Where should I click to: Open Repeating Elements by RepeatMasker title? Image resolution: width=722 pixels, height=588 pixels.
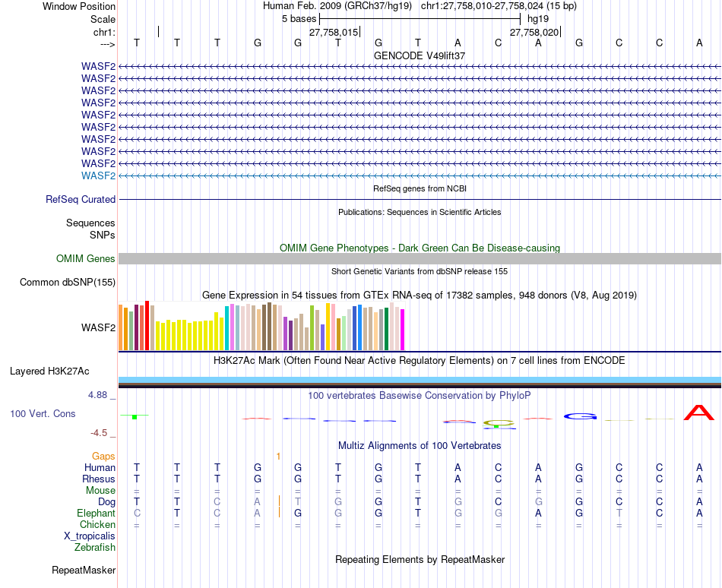point(420,559)
